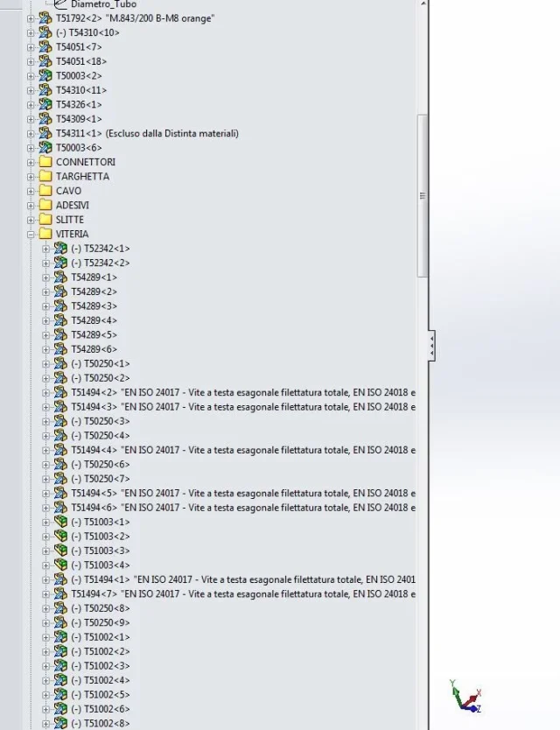
Task: Select the T54289<3> tree row
Action: point(94,306)
